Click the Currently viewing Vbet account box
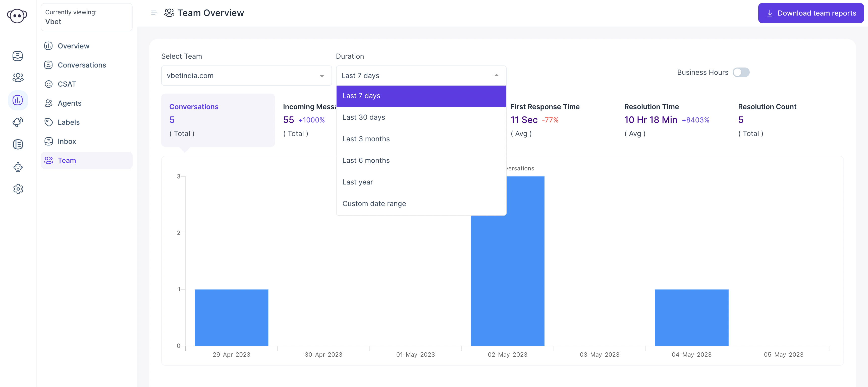868x387 pixels. [87, 17]
